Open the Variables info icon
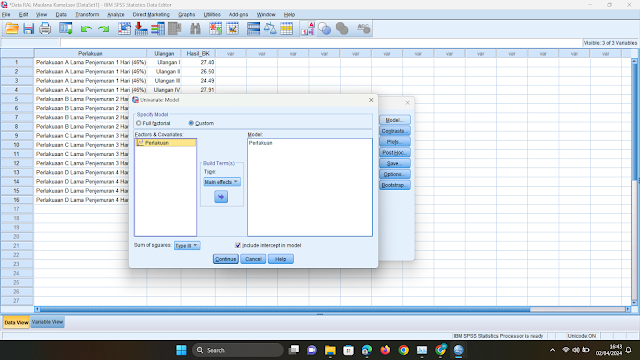 click(x=158, y=29)
